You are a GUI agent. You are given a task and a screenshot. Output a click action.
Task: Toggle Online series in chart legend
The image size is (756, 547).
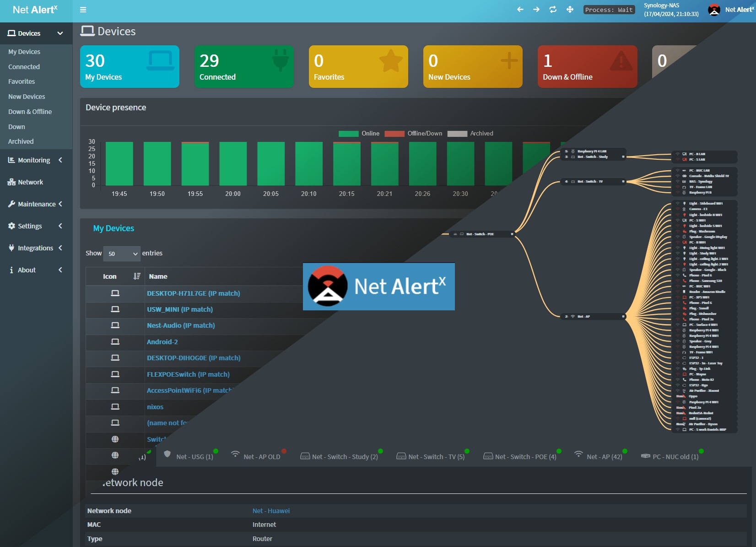(359, 134)
